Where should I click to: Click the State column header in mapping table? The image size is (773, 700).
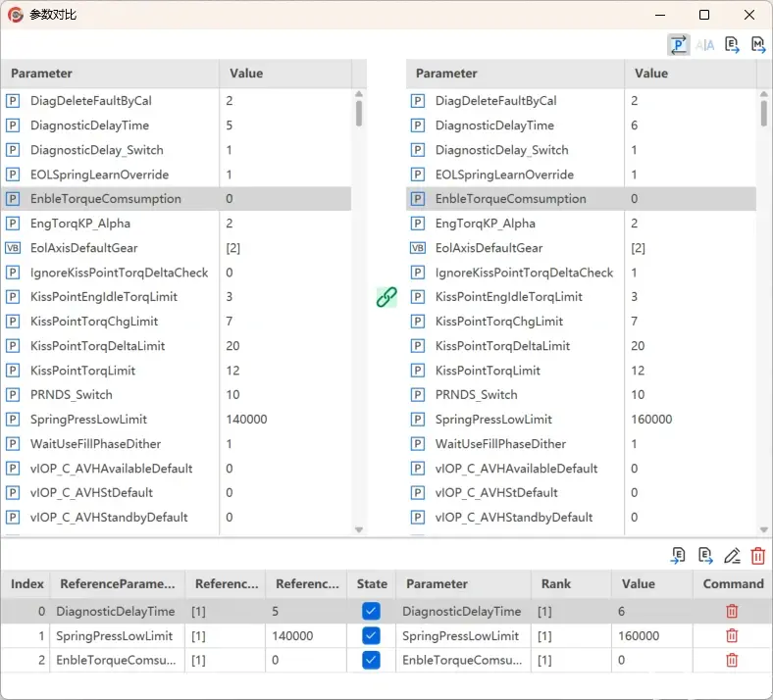pos(371,583)
